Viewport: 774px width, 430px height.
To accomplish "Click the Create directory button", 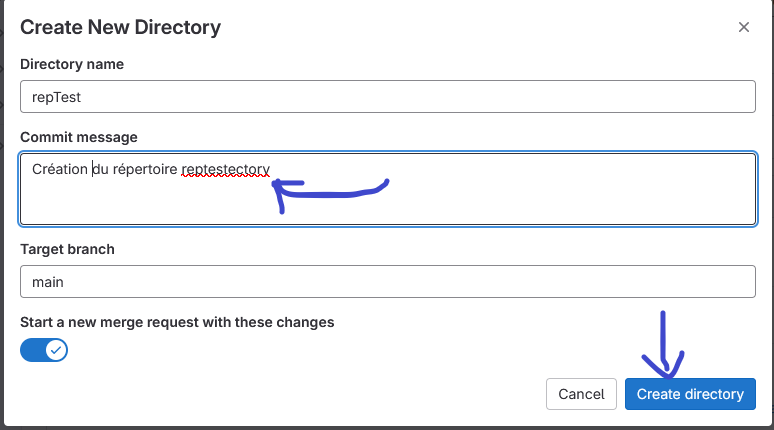I will tap(690, 394).
